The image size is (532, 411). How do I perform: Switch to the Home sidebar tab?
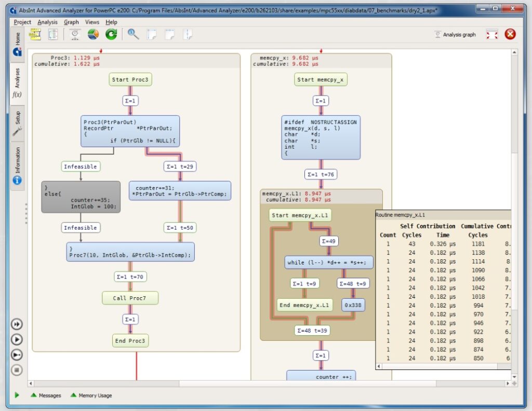pos(17,45)
